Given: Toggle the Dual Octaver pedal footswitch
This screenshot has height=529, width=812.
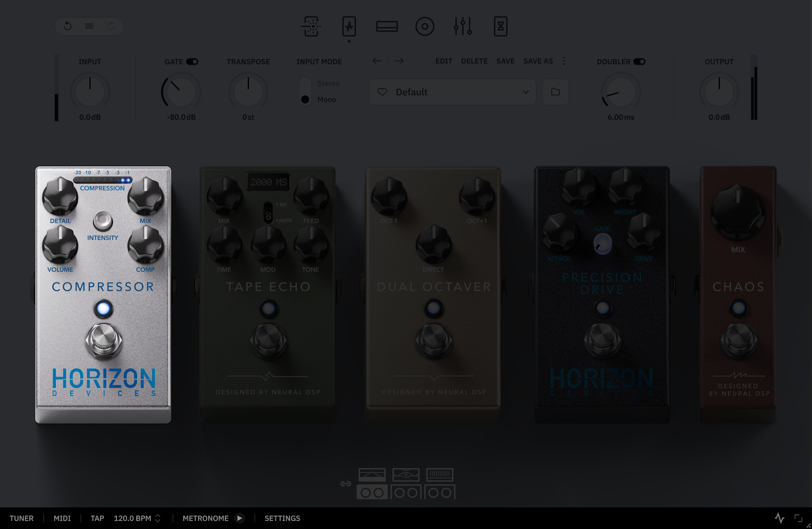Looking at the screenshot, I should tap(434, 341).
